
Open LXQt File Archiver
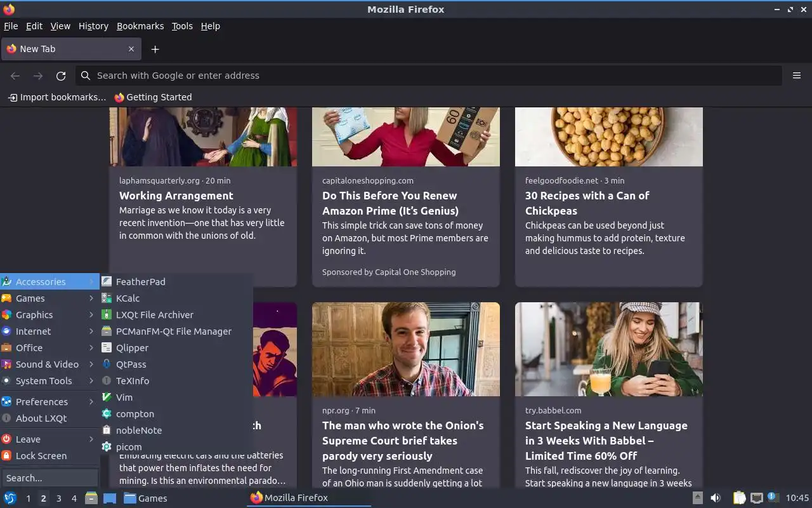[x=176, y=314]
